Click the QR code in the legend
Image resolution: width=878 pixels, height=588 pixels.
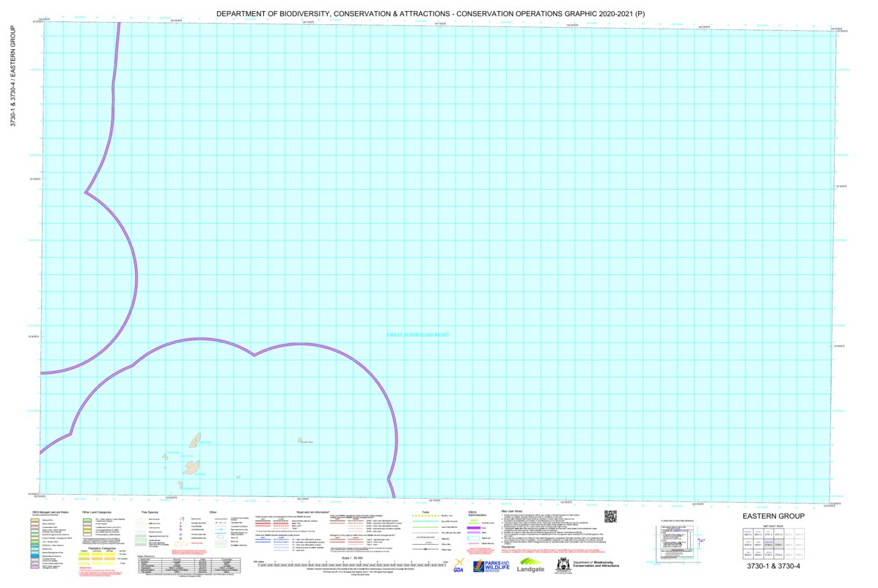click(x=609, y=515)
